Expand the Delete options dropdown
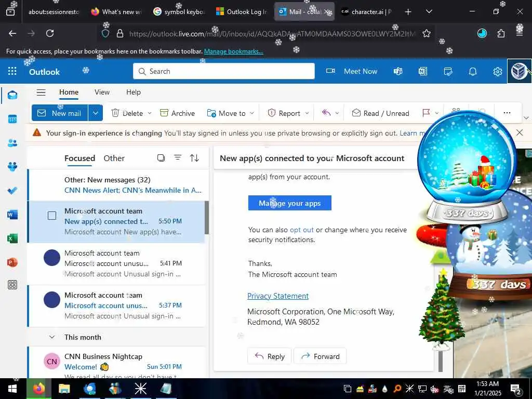The height and width of the screenshot is (399, 532). (x=150, y=113)
